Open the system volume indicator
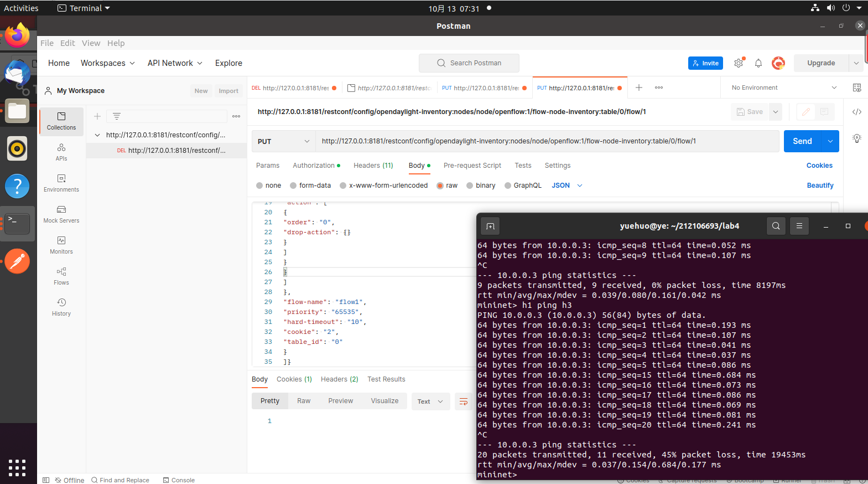This screenshot has width=868, height=484. 830,8
